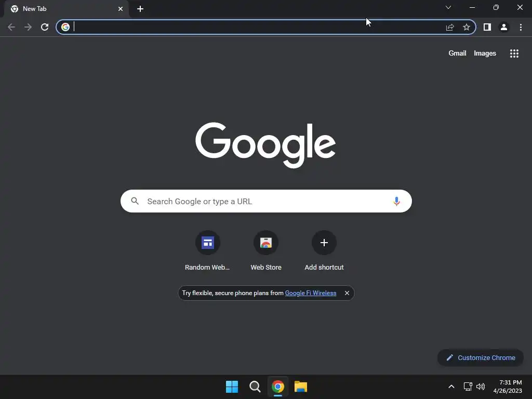Open the Web Store shortcut

click(266, 251)
